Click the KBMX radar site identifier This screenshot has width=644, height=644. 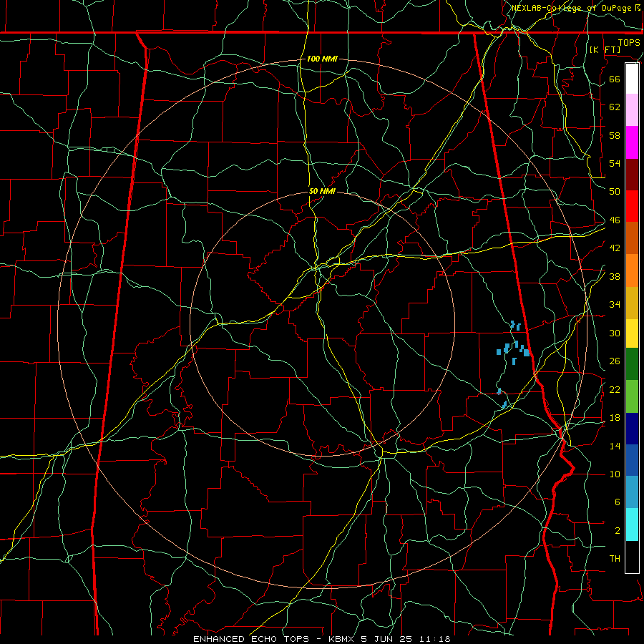[x=341, y=639]
